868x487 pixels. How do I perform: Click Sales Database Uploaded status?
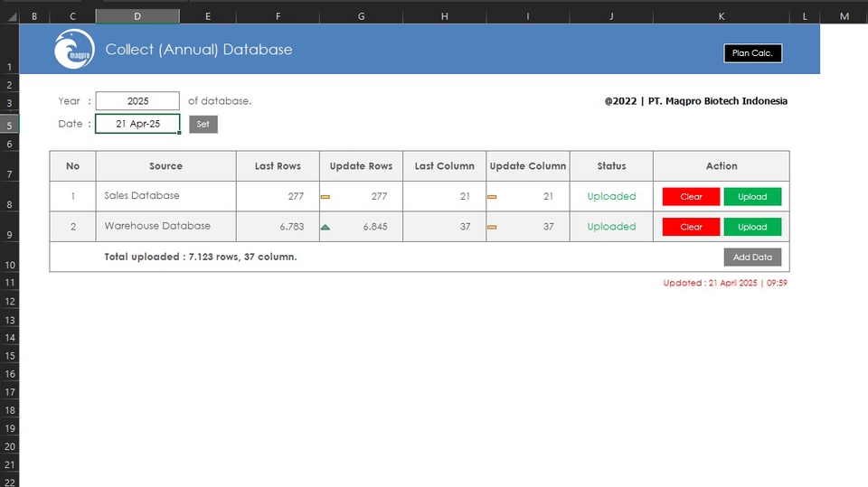click(611, 196)
